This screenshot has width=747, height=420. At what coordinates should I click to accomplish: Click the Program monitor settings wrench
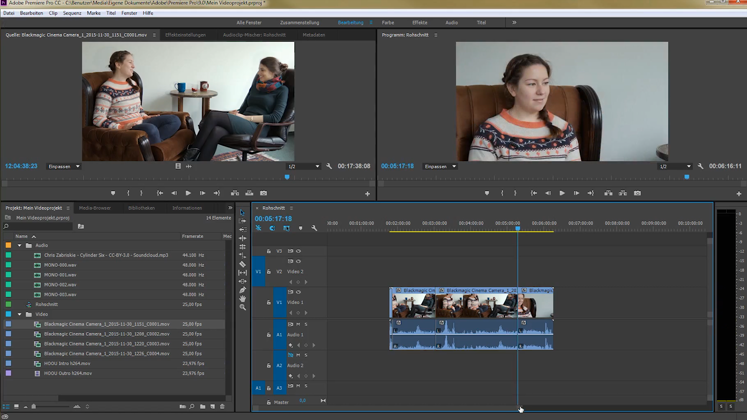point(702,166)
